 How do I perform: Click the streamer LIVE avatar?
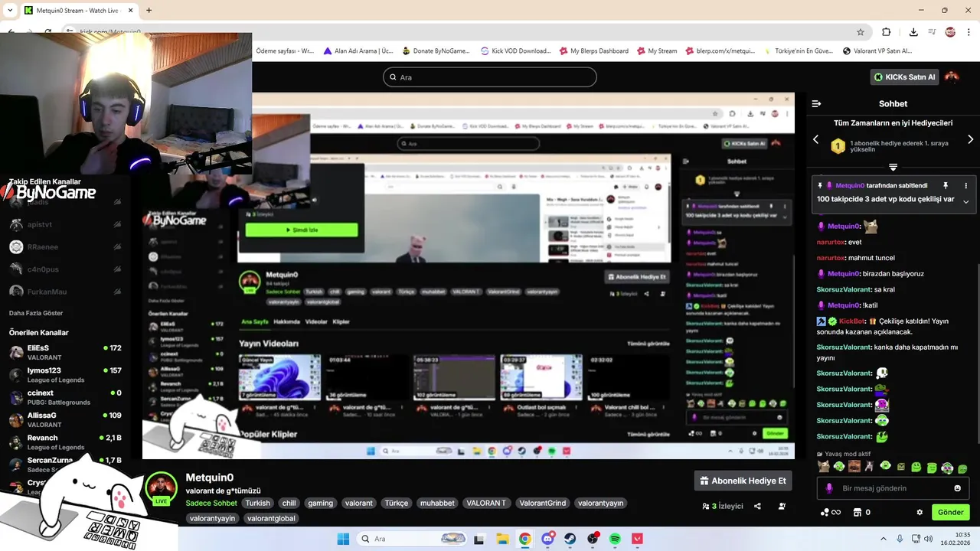[x=162, y=488]
